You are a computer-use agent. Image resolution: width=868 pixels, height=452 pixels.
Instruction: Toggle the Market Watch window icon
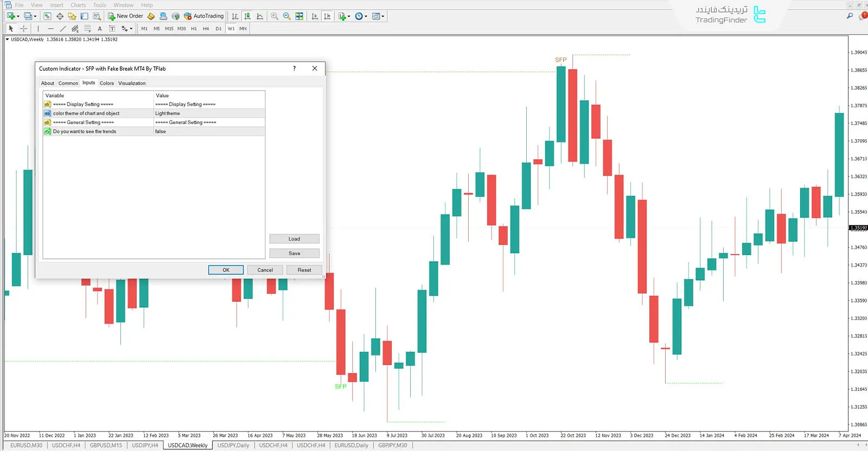pyautogui.click(x=47, y=16)
